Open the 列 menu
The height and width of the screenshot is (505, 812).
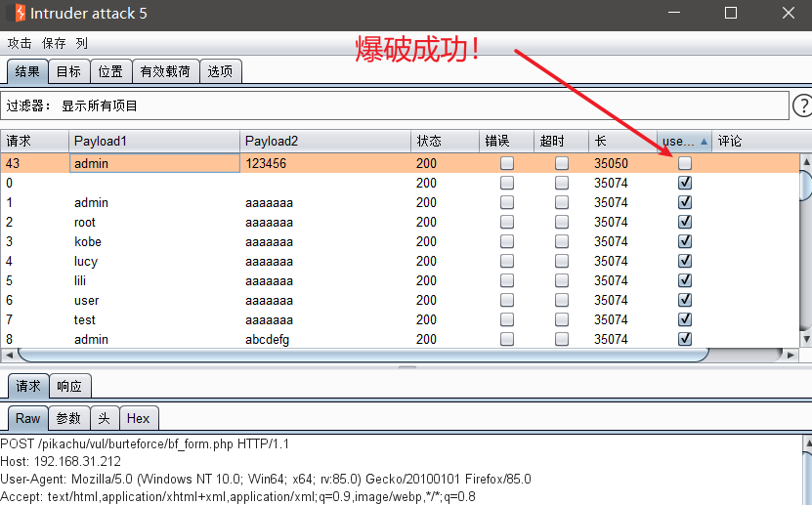click(x=82, y=43)
